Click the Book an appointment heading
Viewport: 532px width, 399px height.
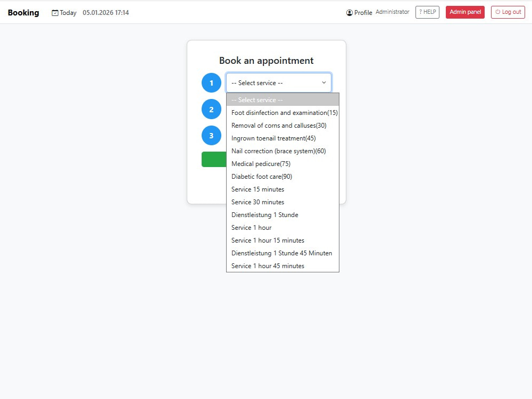(267, 61)
